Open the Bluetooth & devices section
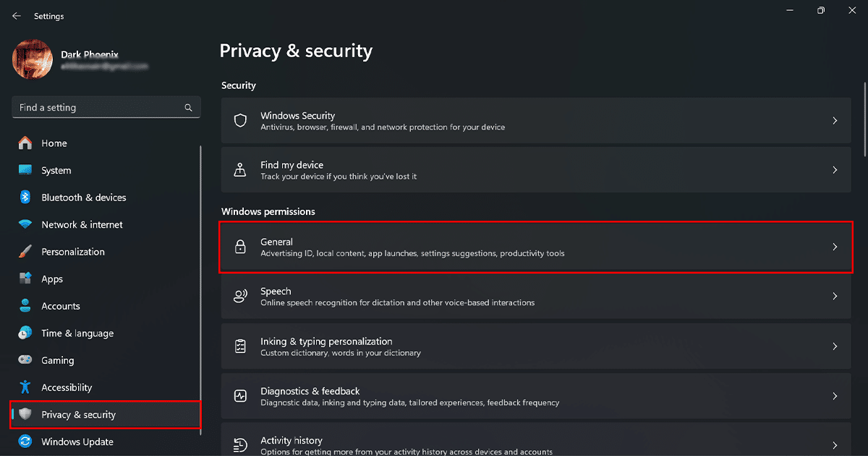Screen dimensions: 868x456 tap(83, 198)
